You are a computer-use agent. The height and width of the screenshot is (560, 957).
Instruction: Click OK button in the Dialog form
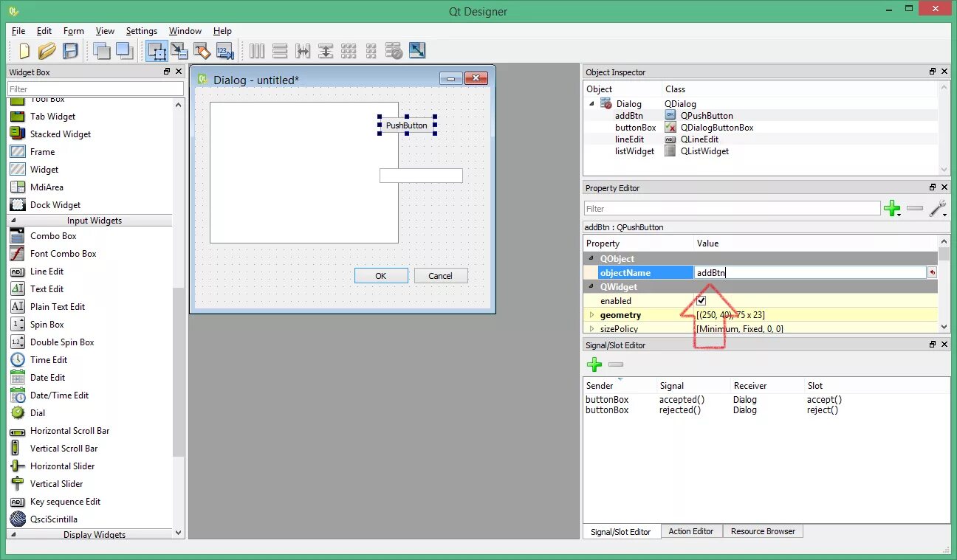[381, 276]
